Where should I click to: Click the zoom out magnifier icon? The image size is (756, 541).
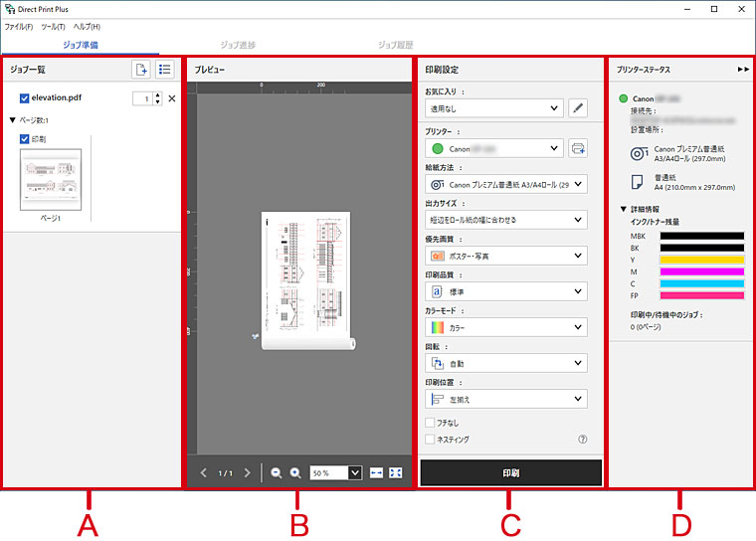click(276, 472)
